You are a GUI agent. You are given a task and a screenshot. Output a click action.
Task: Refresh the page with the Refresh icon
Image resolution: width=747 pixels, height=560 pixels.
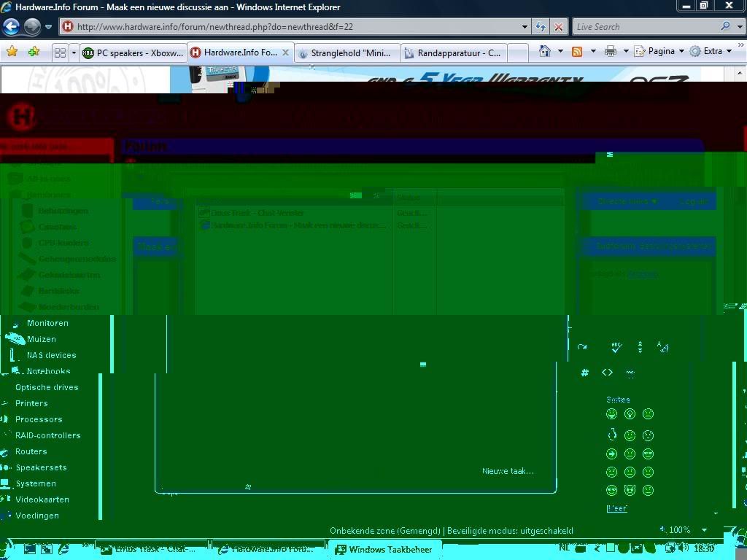coord(541,27)
